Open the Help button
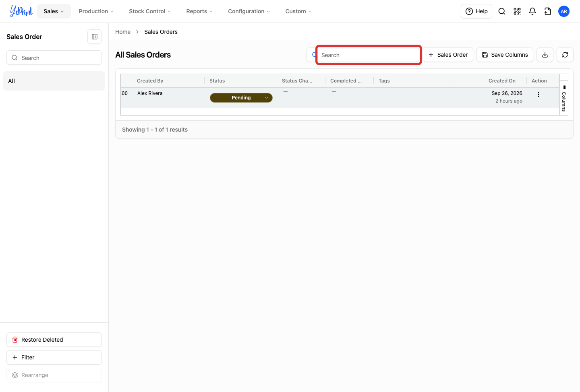The height and width of the screenshot is (392, 580). pyautogui.click(x=476, y=11)
